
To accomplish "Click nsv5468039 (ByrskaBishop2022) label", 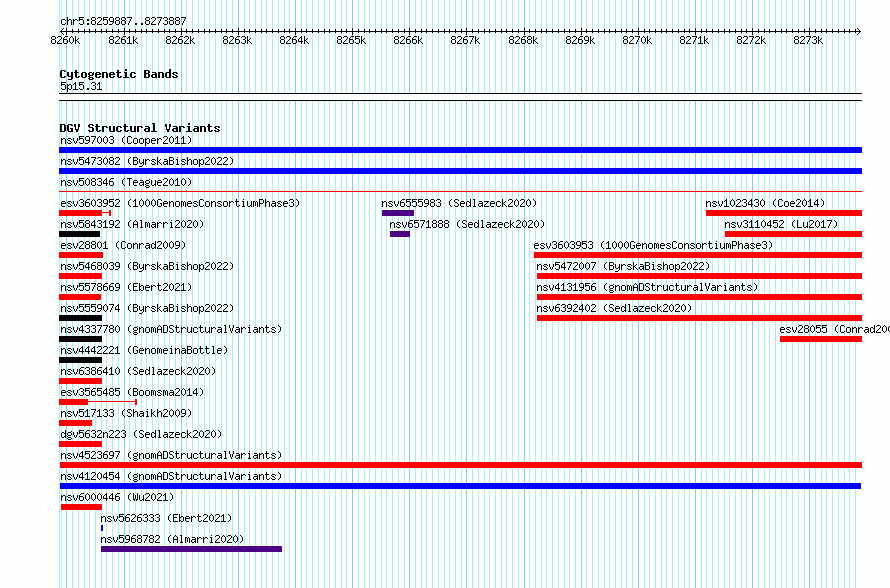I will click(x=147, y=266).
